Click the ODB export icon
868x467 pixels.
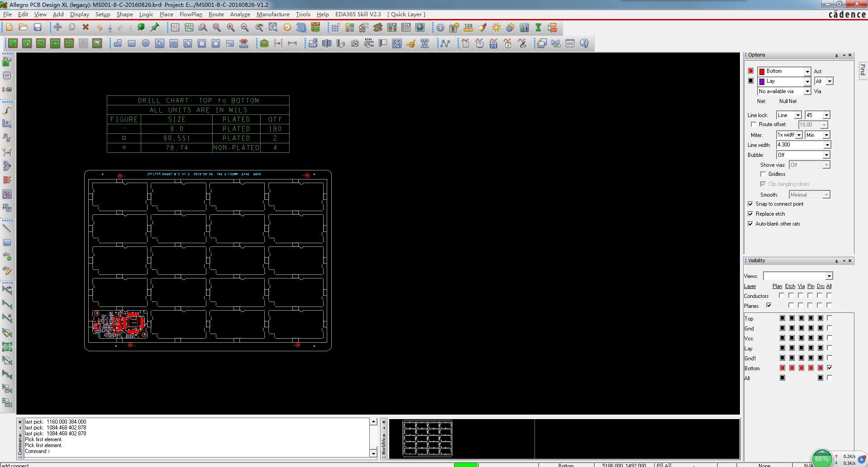click(313, 43)
